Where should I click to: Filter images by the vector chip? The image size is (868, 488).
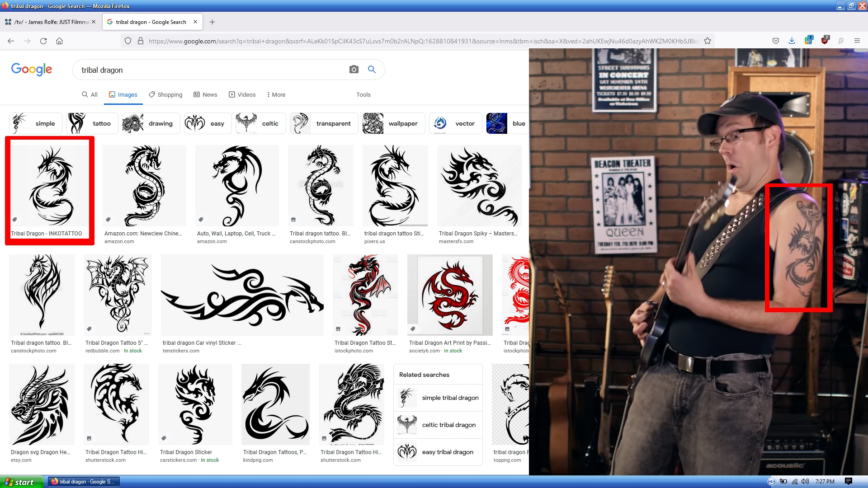click(x=455, y=123)
